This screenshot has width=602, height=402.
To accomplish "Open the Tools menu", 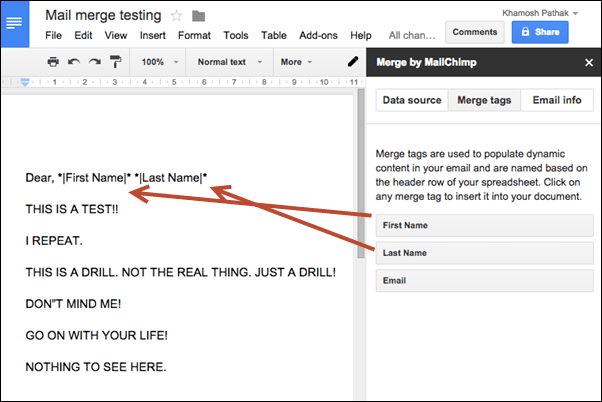I will 236,35.
